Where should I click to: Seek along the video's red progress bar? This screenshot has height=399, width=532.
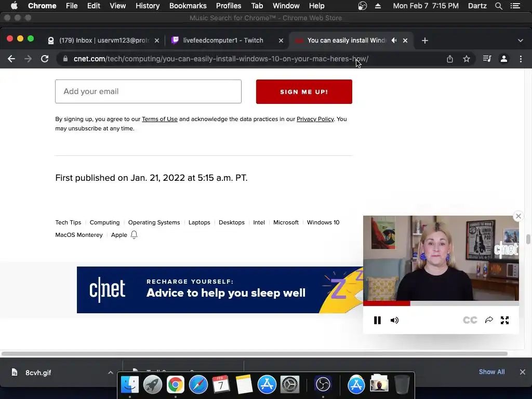[441, 303]
